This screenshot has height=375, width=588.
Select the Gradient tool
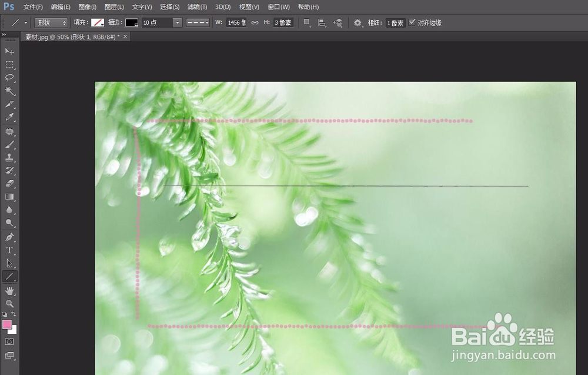pos(9,197)
